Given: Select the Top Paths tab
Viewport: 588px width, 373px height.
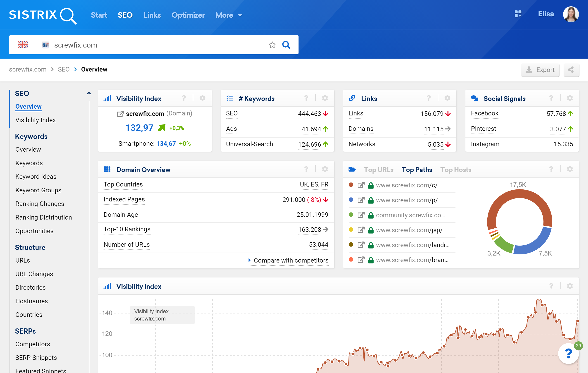Looking at the screenshot, I should pyautogui.click(x=417, y=170).
